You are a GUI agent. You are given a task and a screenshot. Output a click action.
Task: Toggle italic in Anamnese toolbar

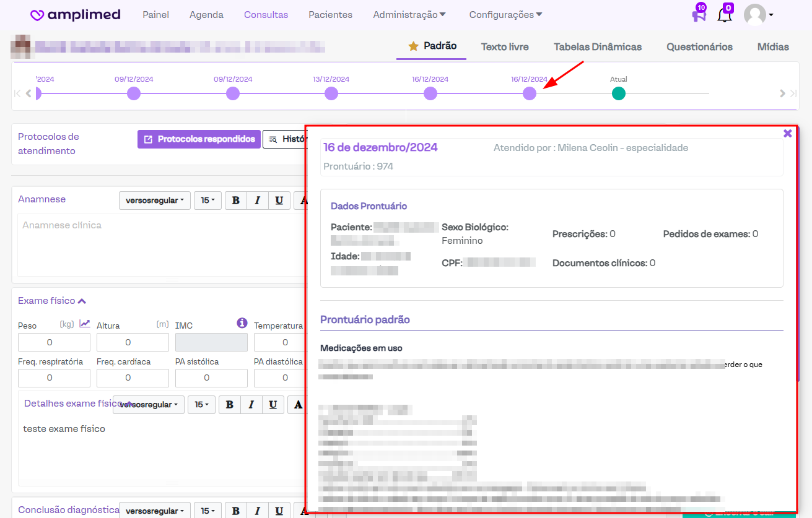pyautogui.click(x=257, y=201)
